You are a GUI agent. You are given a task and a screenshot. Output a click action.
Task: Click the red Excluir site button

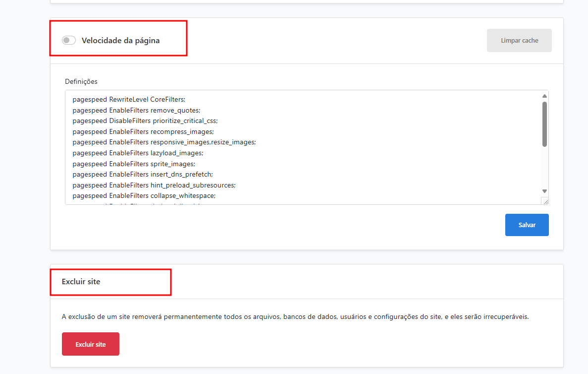(x=90, y=344)
